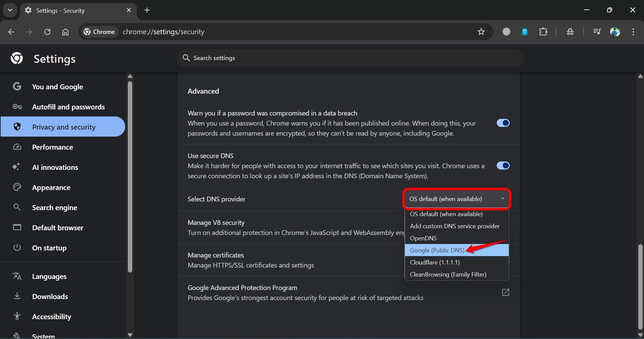Image resolution: width=644 pixels, height=339 pixels.
Task: Open Google Advanced Protection Program link
Action: [x=349, y=292]
